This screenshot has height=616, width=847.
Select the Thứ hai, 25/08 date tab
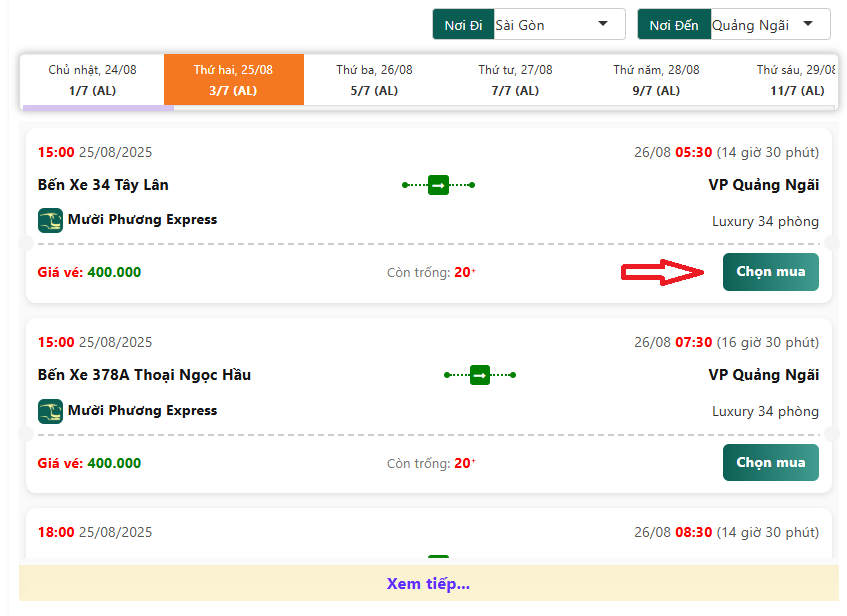coord(233,80)
